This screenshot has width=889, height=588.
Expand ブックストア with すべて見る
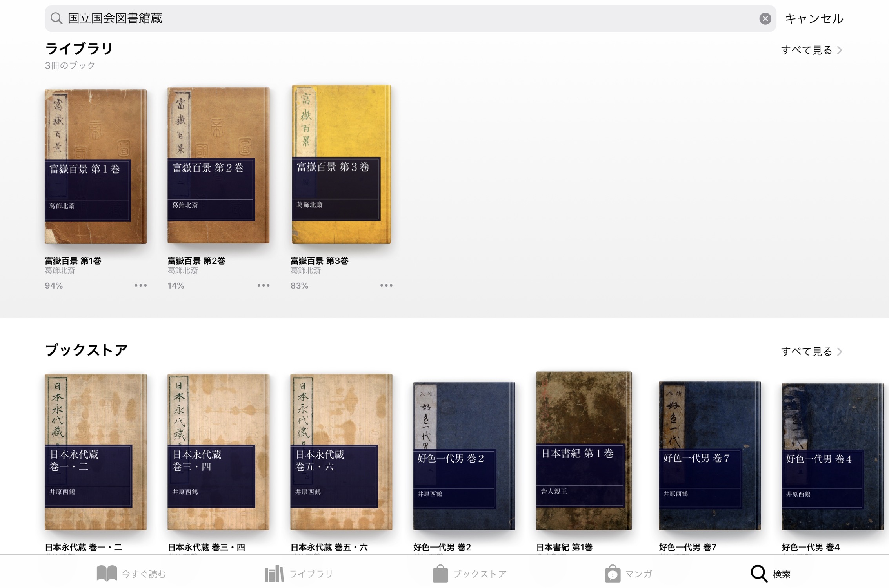(x=811, y=351)
